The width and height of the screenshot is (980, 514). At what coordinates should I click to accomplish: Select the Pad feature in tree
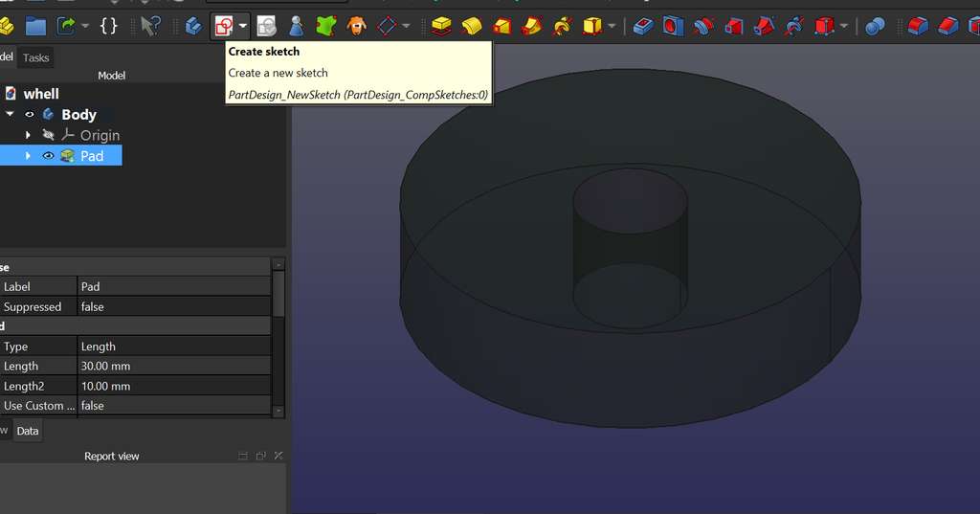coord(92,156)
